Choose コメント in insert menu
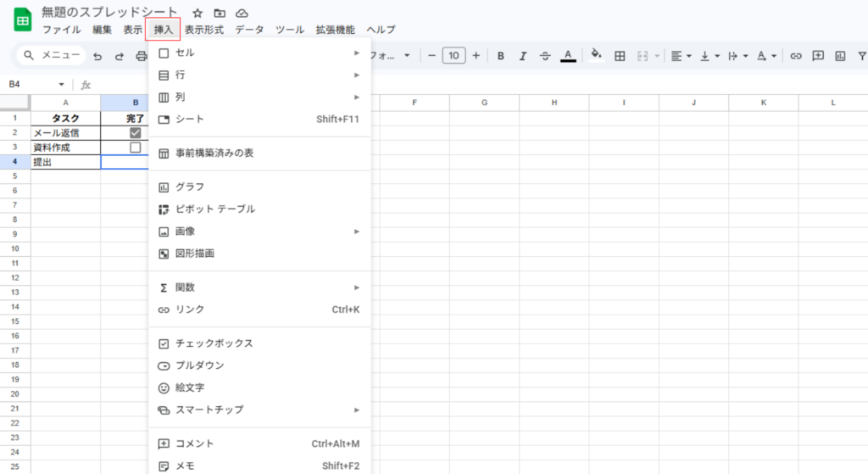The image size is (868, 474). point(259,443)
